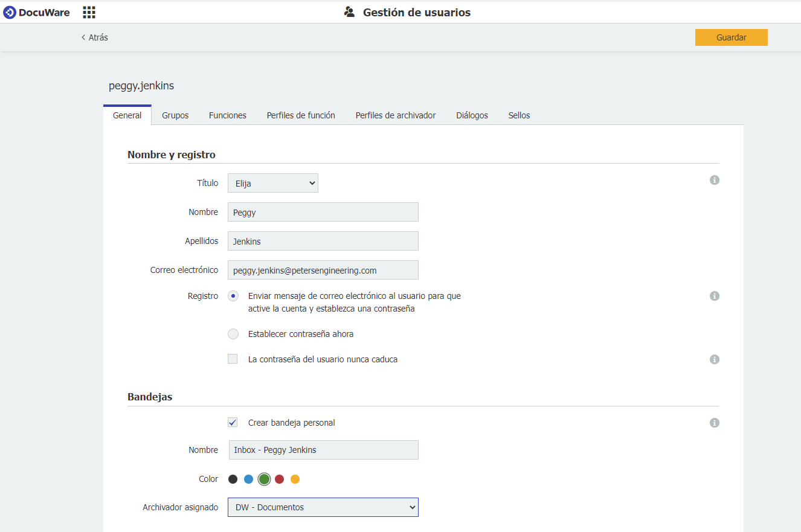Select the red color swatch
Viewport: 801px width, 532px height.
click(x=280, y=478)
